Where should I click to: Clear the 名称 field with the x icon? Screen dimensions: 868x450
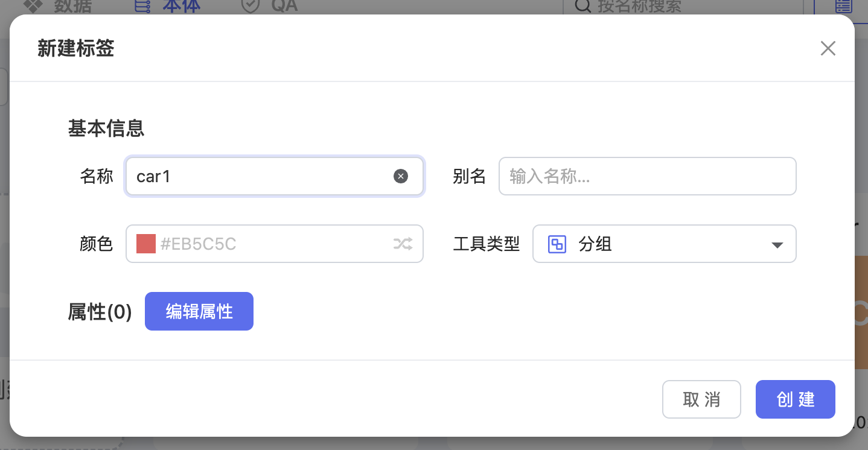[x=401, y=176]
